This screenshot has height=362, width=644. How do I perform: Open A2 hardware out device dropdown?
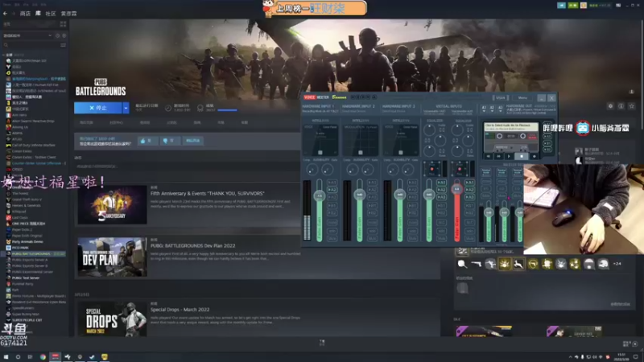coord(492,109)
